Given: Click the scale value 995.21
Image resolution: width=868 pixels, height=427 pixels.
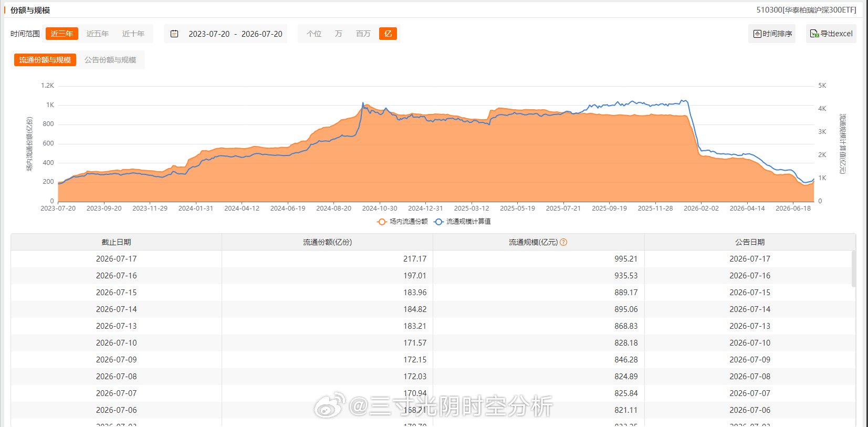Looking at the screenshot, I should [x=626, y=259].
